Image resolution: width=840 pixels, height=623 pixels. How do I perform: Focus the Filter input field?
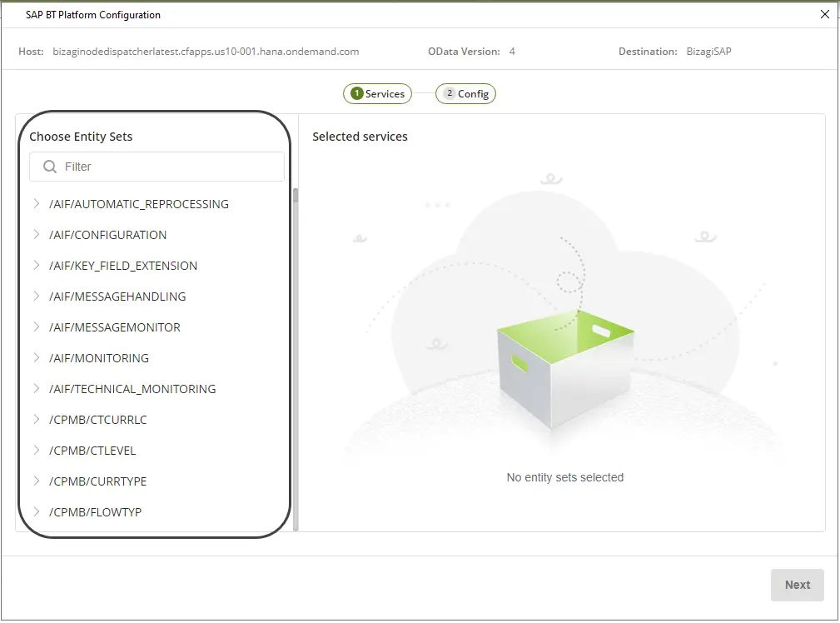click(157, 167)
